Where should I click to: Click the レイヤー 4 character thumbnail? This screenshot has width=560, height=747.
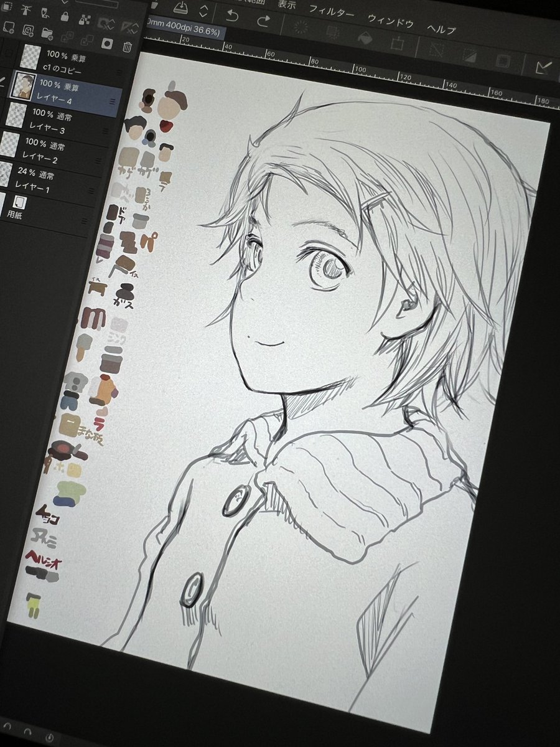(x=24, y=86)
